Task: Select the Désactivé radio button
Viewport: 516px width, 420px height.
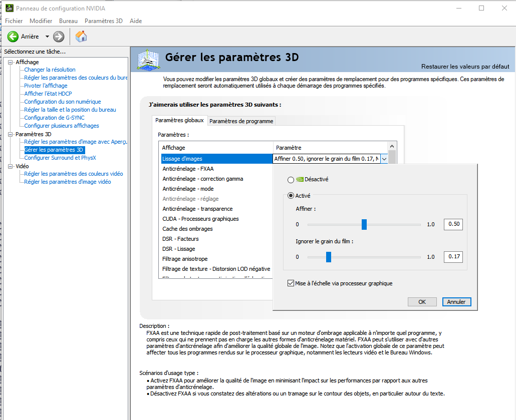Action: tap(291, 179)
